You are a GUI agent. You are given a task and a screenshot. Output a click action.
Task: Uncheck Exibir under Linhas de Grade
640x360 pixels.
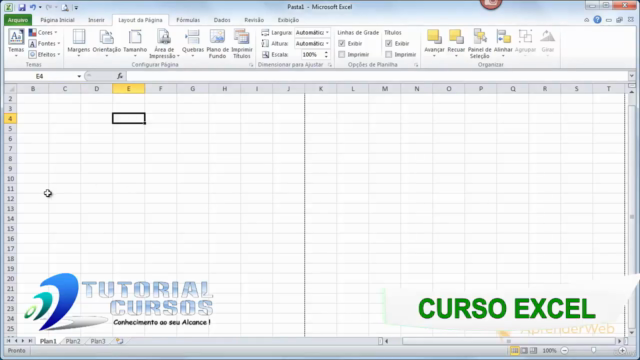click(342, 43)
